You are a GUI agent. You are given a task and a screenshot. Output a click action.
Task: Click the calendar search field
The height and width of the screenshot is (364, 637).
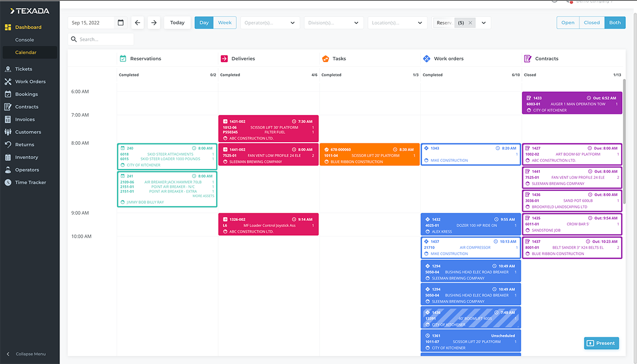[104, 39]
